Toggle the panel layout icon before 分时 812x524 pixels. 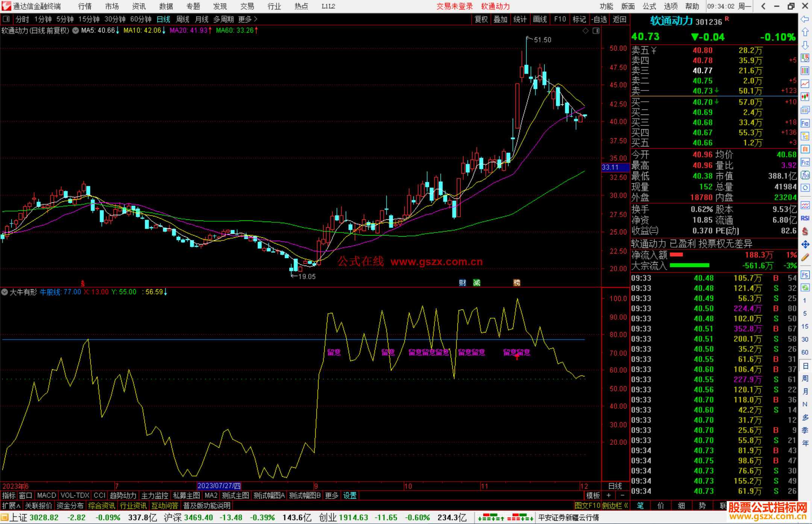6,19
